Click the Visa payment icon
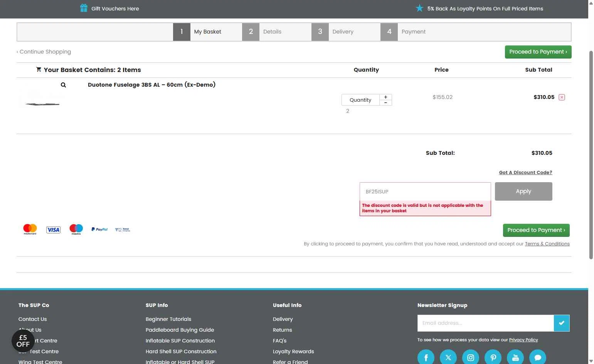 click(53, 230)
